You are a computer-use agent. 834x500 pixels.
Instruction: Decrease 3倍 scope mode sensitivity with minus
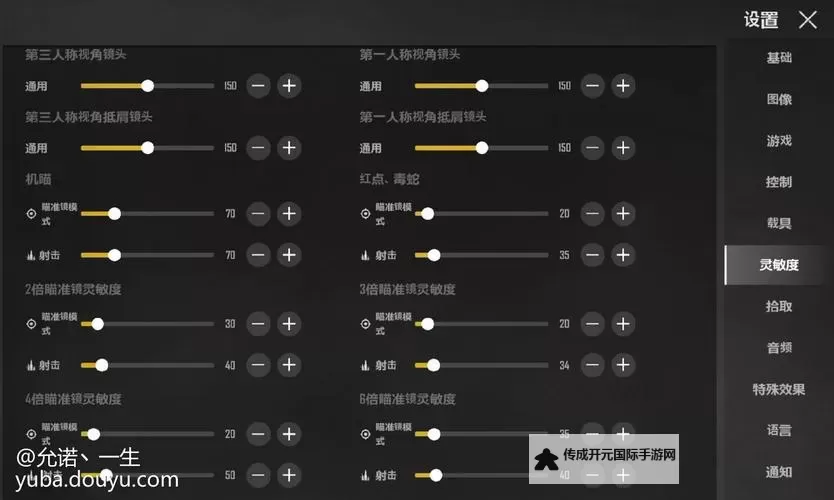[593, 324]
